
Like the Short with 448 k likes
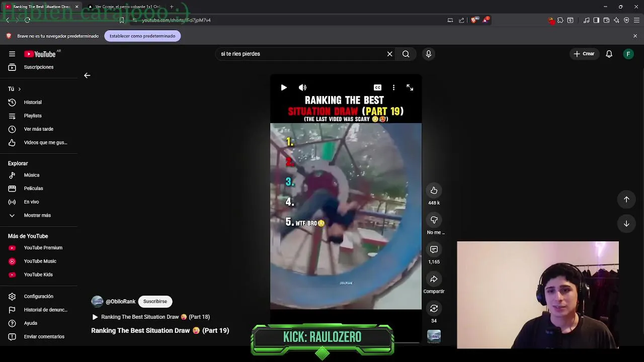point(434,190)
